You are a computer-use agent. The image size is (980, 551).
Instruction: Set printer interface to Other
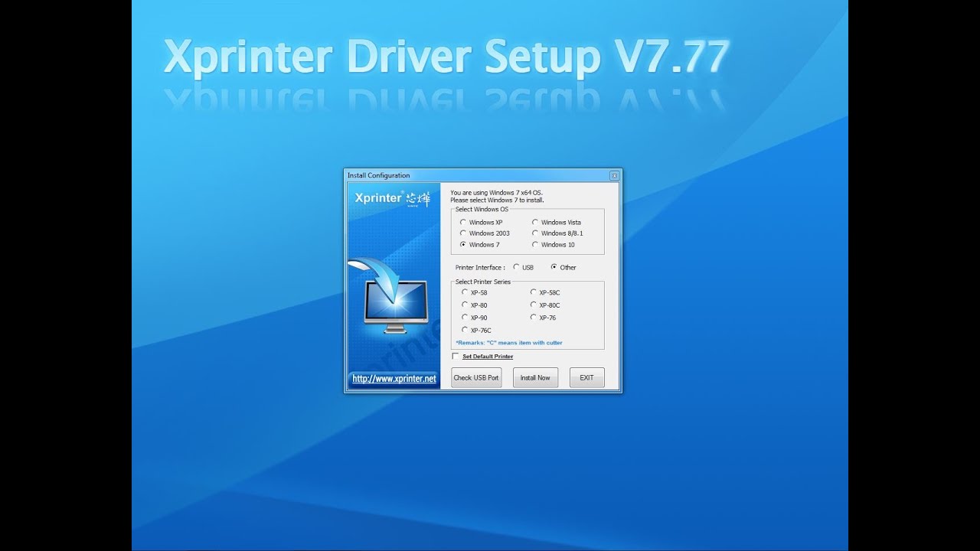click(554, 267)
